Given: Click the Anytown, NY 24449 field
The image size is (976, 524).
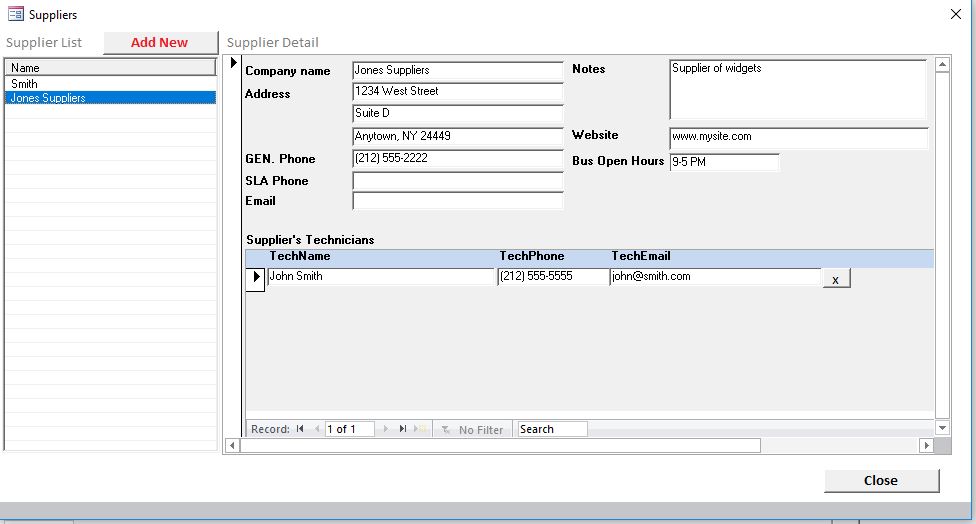Looking at the screenshot, I should 458,136.
